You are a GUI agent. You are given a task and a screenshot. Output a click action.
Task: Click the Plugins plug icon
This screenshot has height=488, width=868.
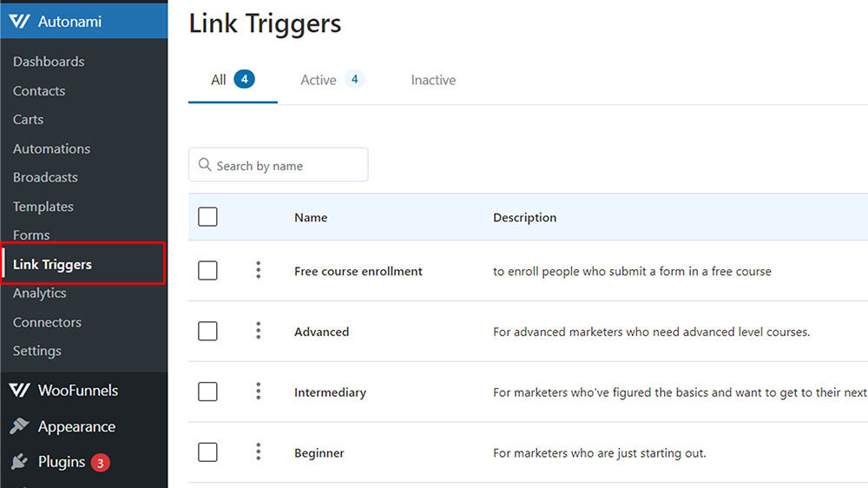pyautogui.click(x=19, y=461)
